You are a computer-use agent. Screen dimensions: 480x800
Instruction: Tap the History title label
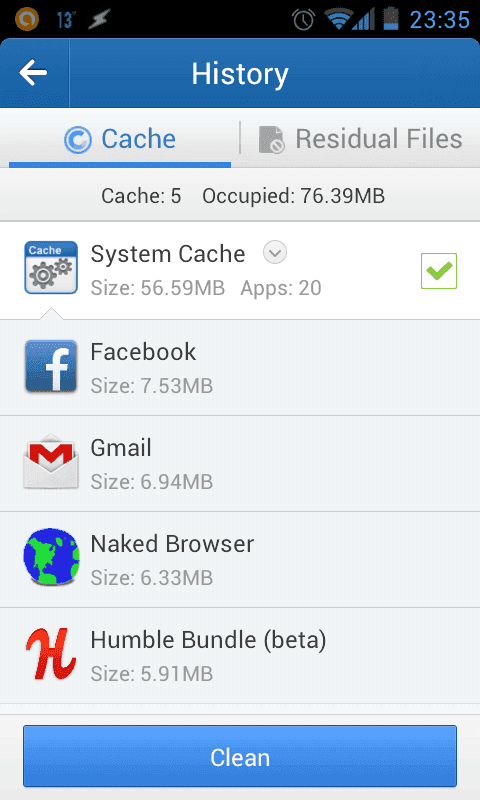[240, 74]
